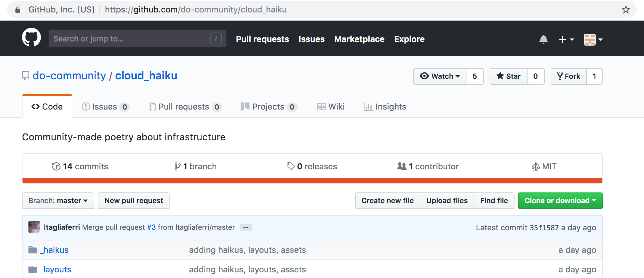Screen dimensions: 644x278
Task: Open ltagliaferri author link
Action: 62,227
